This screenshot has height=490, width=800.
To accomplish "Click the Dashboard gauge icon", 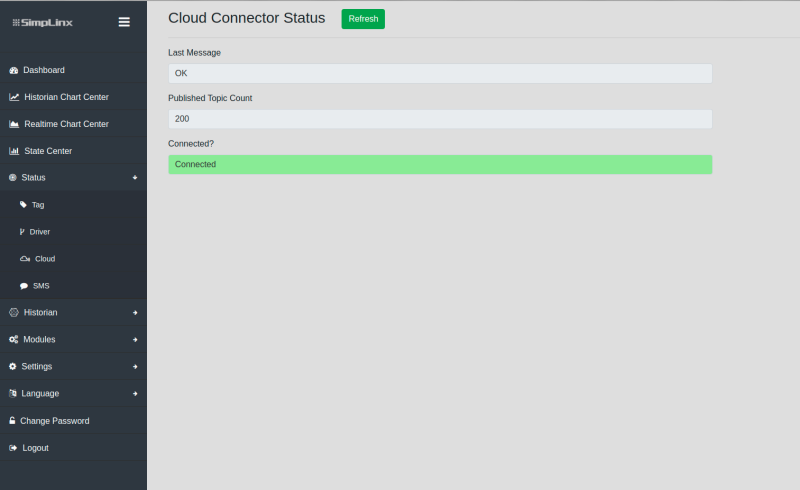I will coord(14,70).
